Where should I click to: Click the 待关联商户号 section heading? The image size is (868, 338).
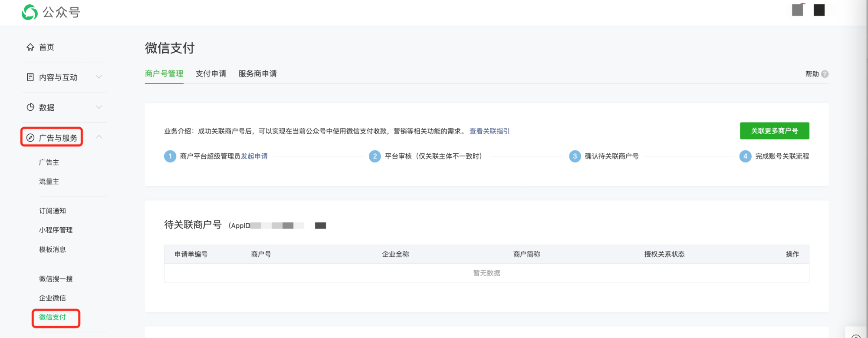(x=193, y=225)
